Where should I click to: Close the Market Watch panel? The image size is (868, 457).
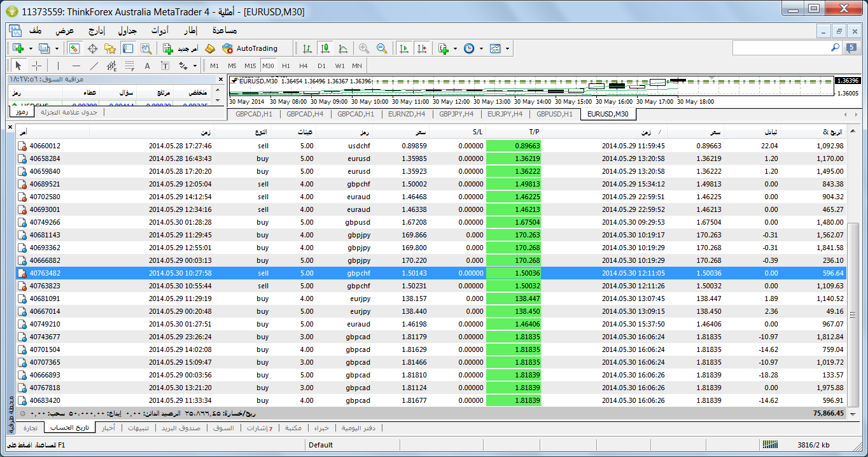(221, 80)
